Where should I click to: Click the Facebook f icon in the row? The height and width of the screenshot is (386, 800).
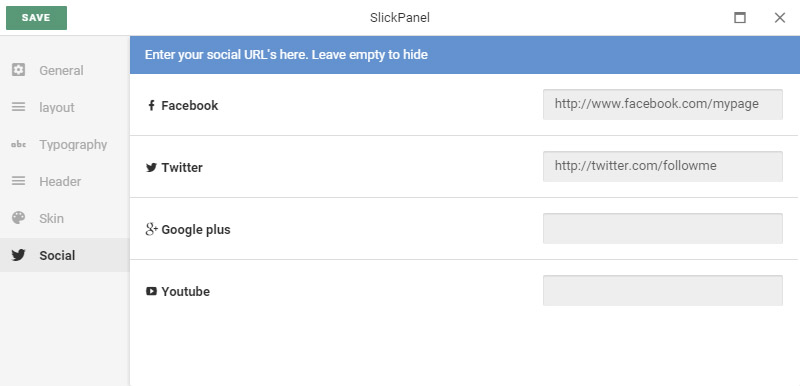(151, 106)
